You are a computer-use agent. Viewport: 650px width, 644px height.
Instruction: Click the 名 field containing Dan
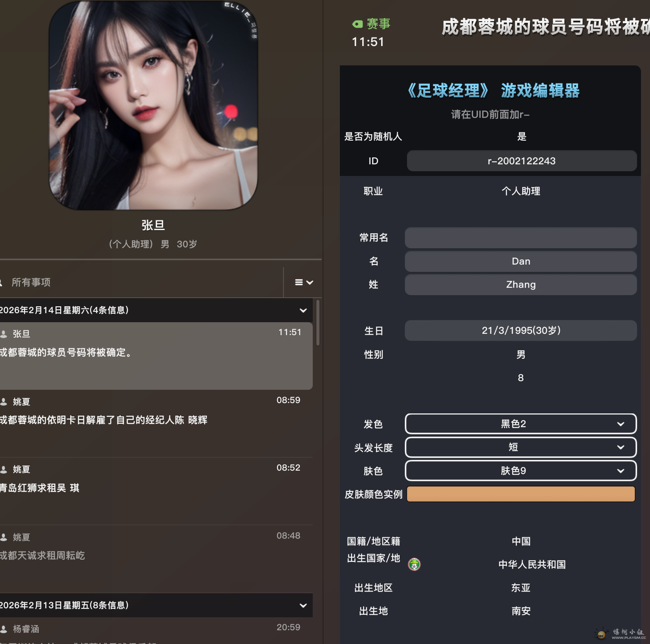click(x=521, y=261)
